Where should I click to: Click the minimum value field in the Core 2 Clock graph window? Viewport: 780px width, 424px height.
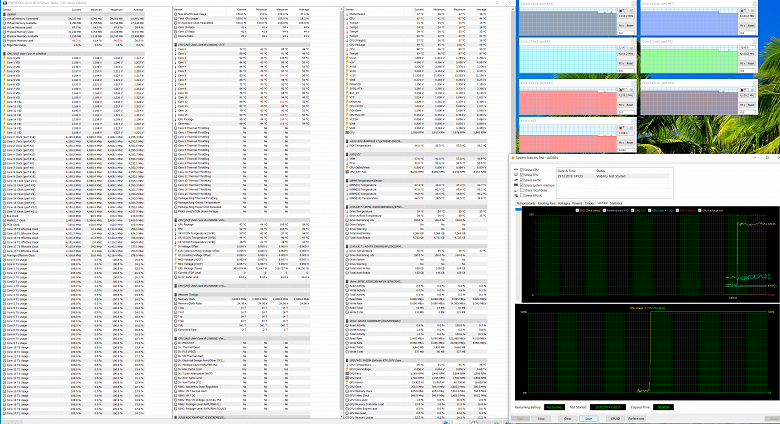click(x=626, y=71)
